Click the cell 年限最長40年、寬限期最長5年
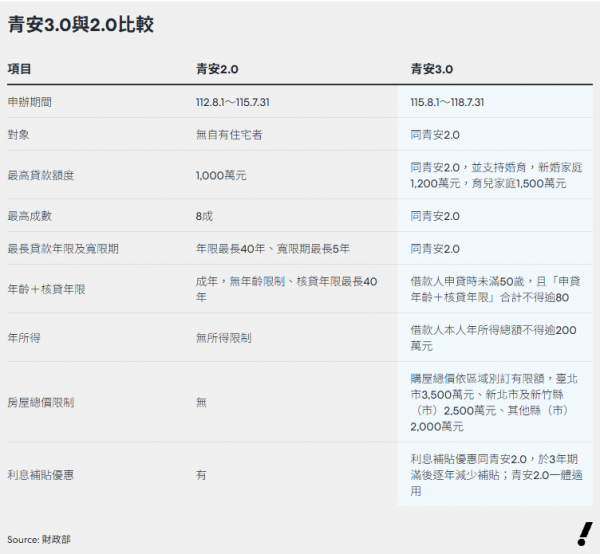 [x=273, y=249]
